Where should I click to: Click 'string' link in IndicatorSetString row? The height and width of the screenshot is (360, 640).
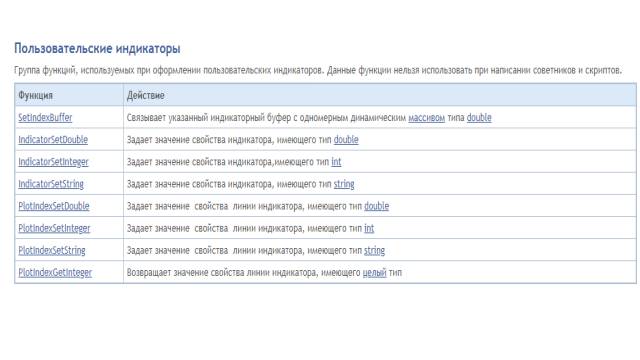[344, 184]
